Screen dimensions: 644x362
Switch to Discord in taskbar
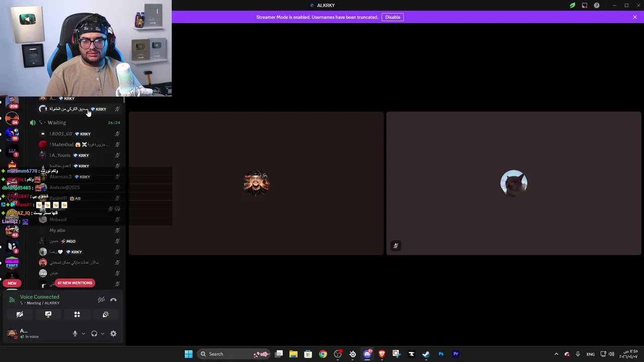tap(367, 354)
